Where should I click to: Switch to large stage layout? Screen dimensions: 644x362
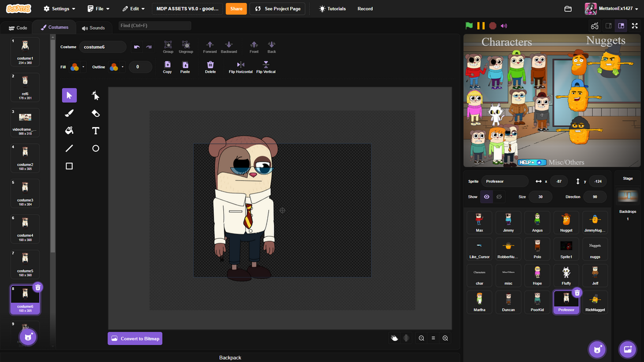coord(621,26)
